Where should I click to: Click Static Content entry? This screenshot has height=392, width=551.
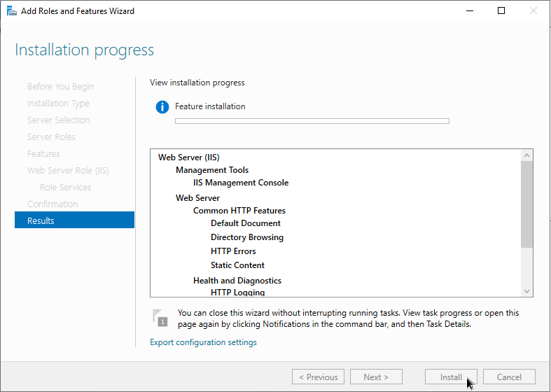(237, 265)
